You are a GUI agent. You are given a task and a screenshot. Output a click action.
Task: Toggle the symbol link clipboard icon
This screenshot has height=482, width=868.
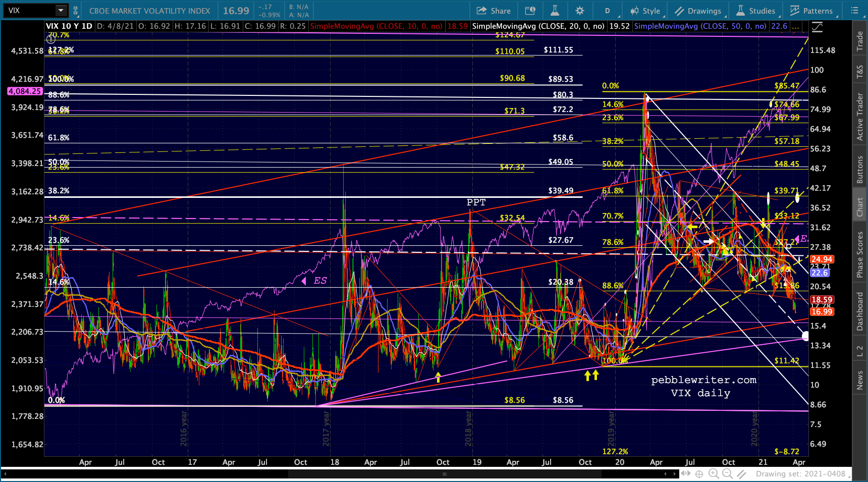(76, 11)
